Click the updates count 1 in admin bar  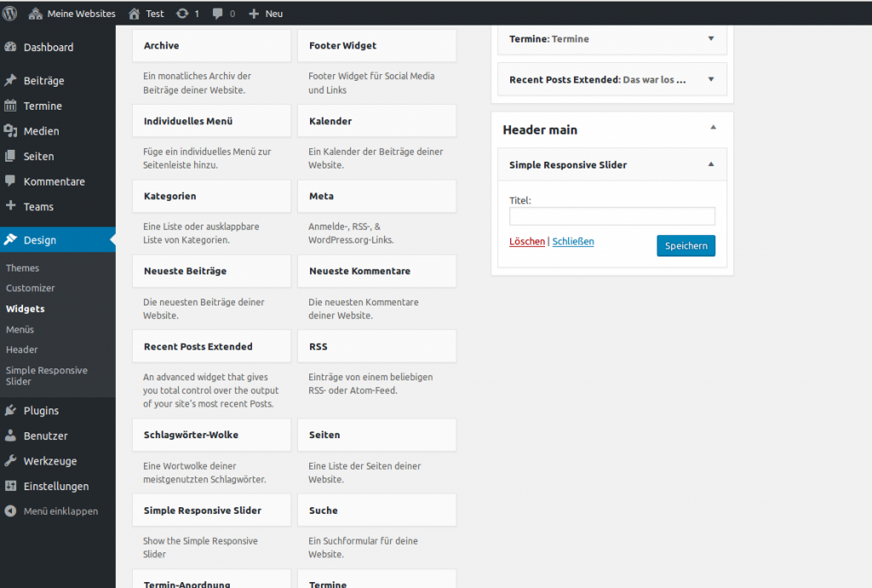point(197,14)
